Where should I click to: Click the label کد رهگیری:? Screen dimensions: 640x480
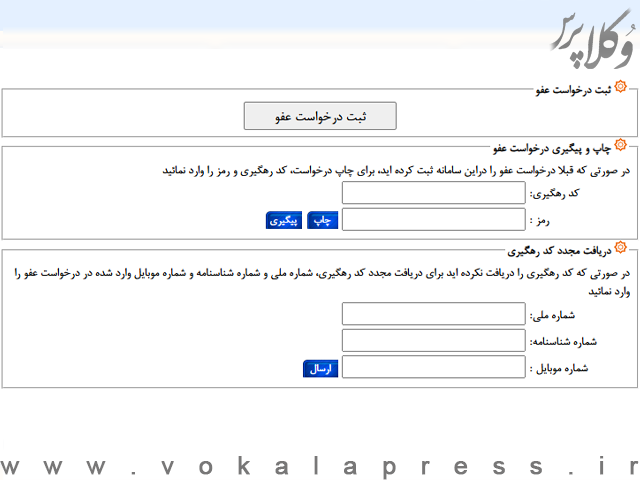(554, 194)
